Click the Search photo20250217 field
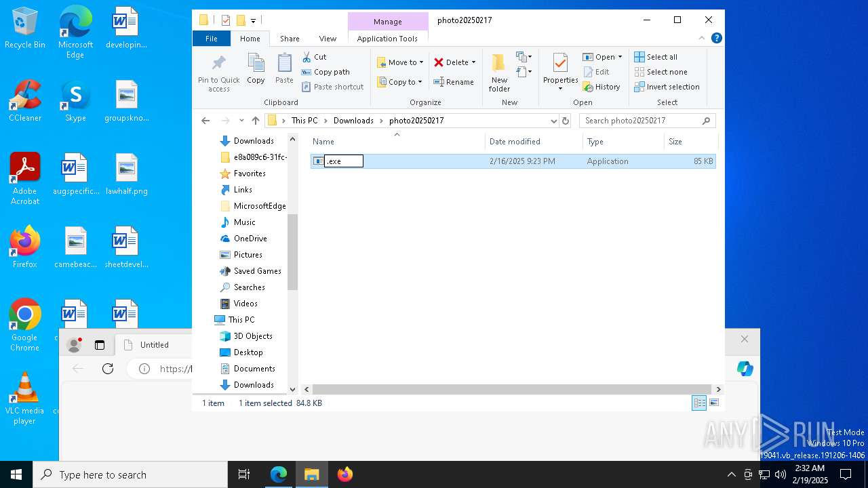 click(648, 121)
